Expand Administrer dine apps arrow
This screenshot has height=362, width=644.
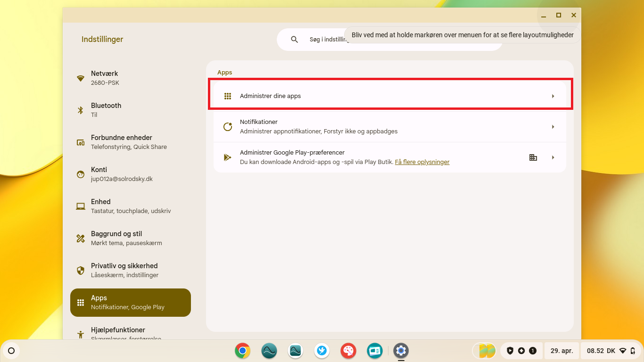tap(553, 96)
